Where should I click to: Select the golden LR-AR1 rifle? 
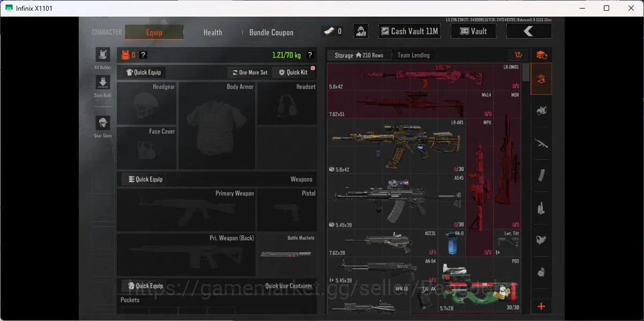396,146
